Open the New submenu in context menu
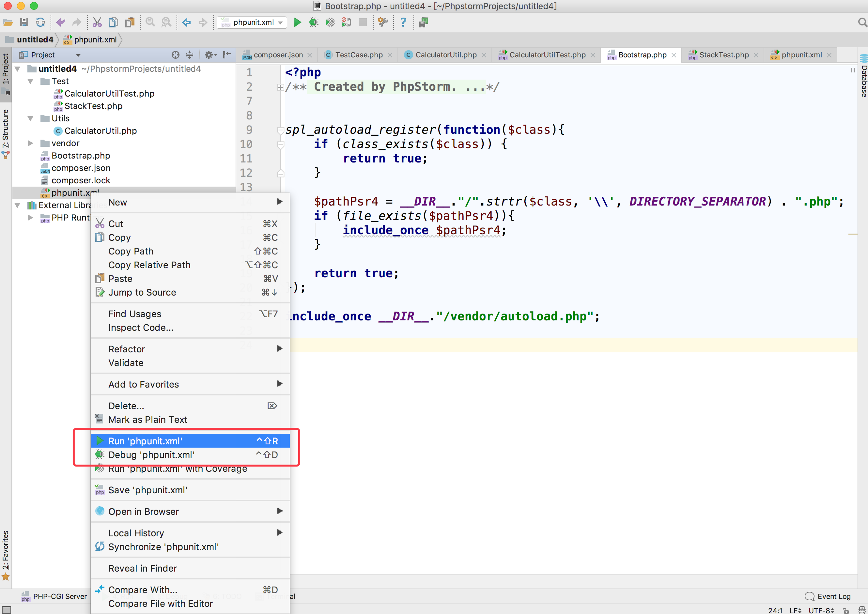This screenshot has width=868, height=614. [190, 202]
